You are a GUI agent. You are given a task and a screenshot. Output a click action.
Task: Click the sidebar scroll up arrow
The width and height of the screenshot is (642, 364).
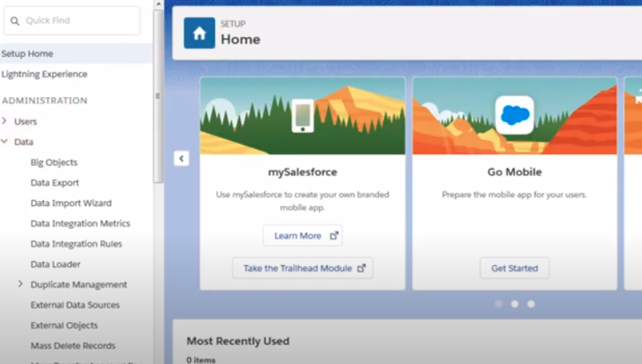click(x=158, y=3)
